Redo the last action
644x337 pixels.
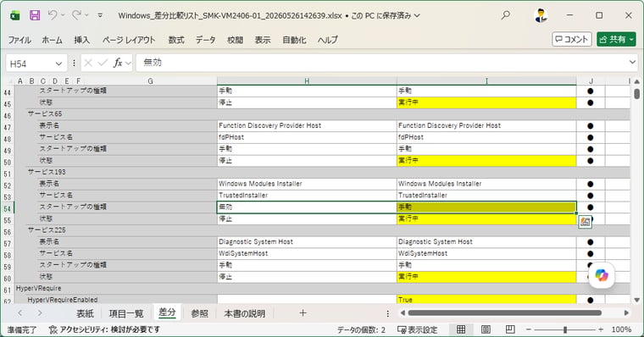coord(76,15)
